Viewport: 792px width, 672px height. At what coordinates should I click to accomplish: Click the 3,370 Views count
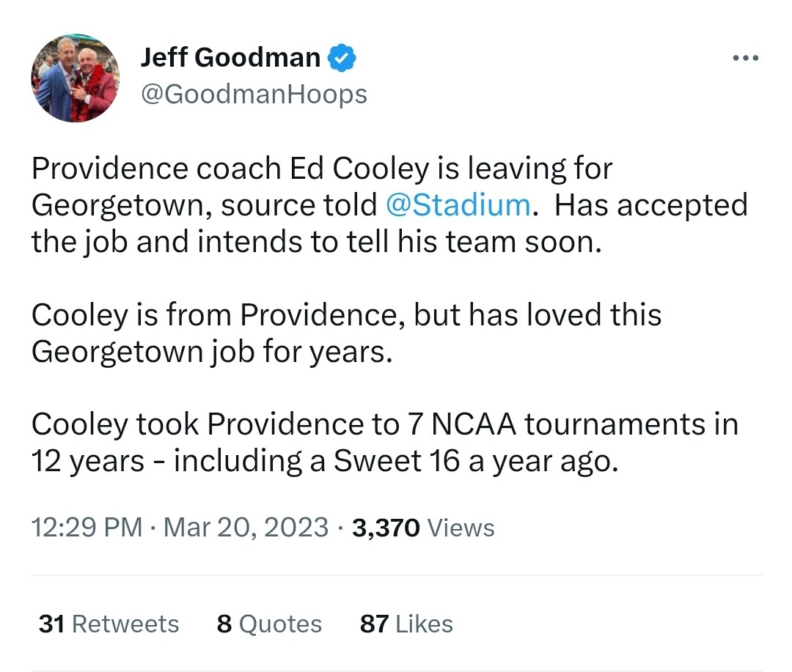tap(423, 528)
